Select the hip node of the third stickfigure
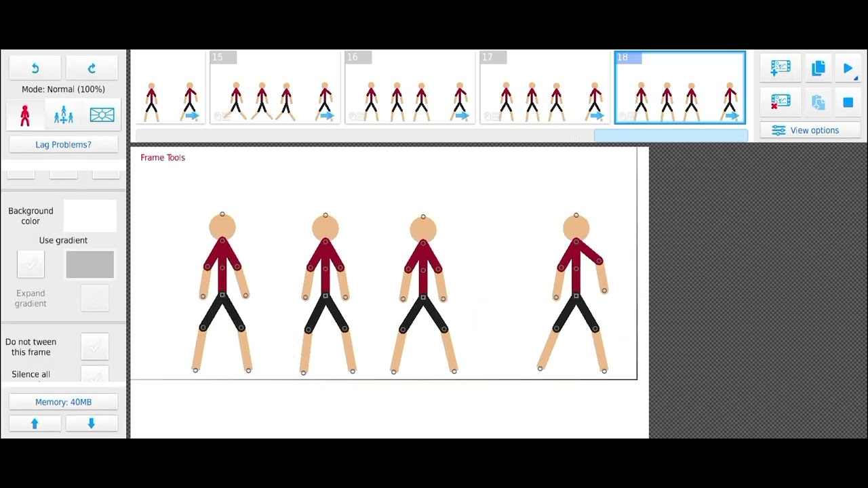868x488 pixels. click(x=423, y=297)
